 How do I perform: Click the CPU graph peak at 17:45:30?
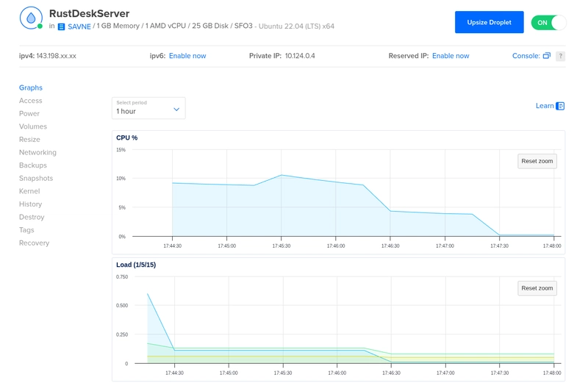(x=281, y=175)
